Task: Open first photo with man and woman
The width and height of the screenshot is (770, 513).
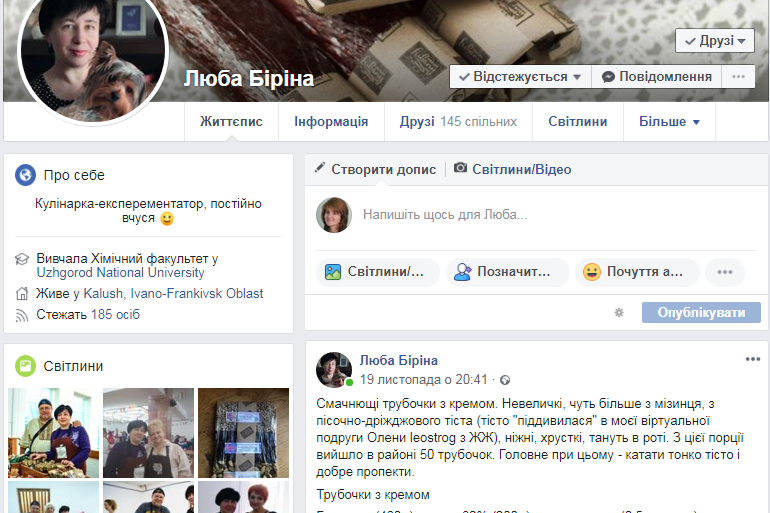Action: click(x=53, y=433)
